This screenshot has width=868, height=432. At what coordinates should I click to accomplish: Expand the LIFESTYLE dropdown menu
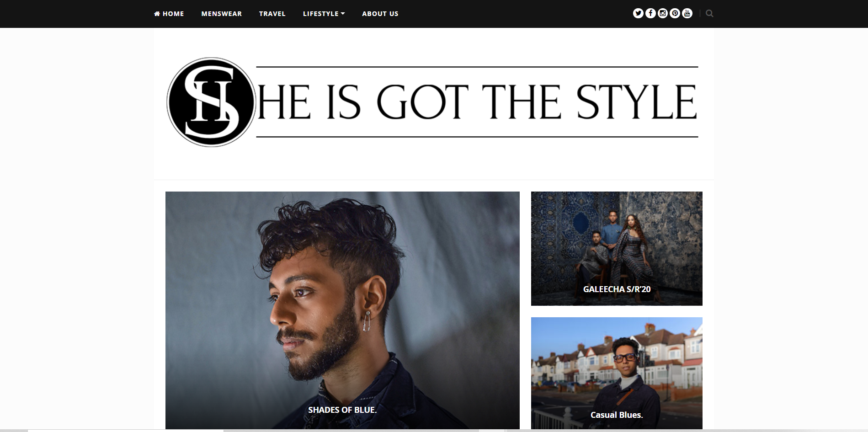pyautogui.click(x=324, y=14)
